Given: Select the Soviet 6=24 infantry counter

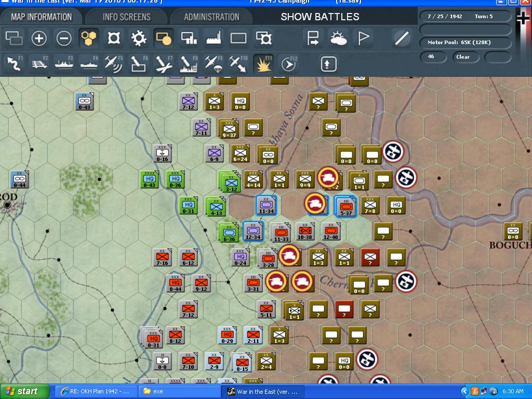Looking at the screenshot, I should pos(241,154).
